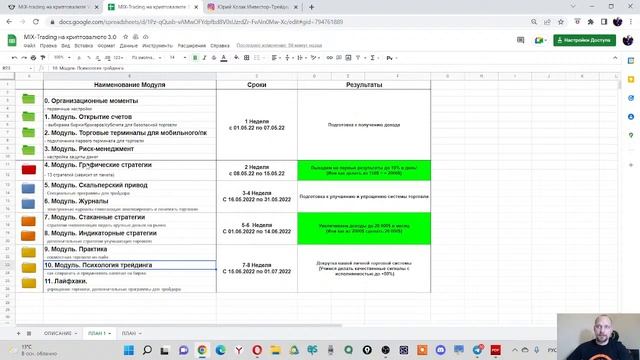
Task: Open Tasks in the side panel
Action: (631, 98)
